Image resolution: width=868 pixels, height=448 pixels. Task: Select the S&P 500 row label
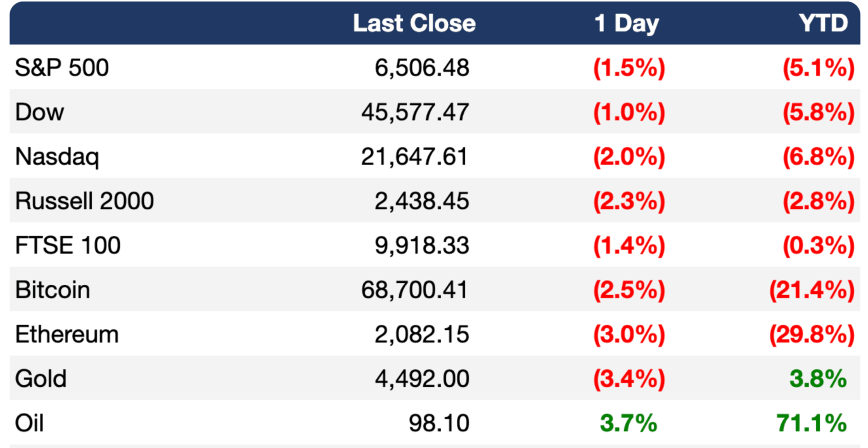[62, 67]
